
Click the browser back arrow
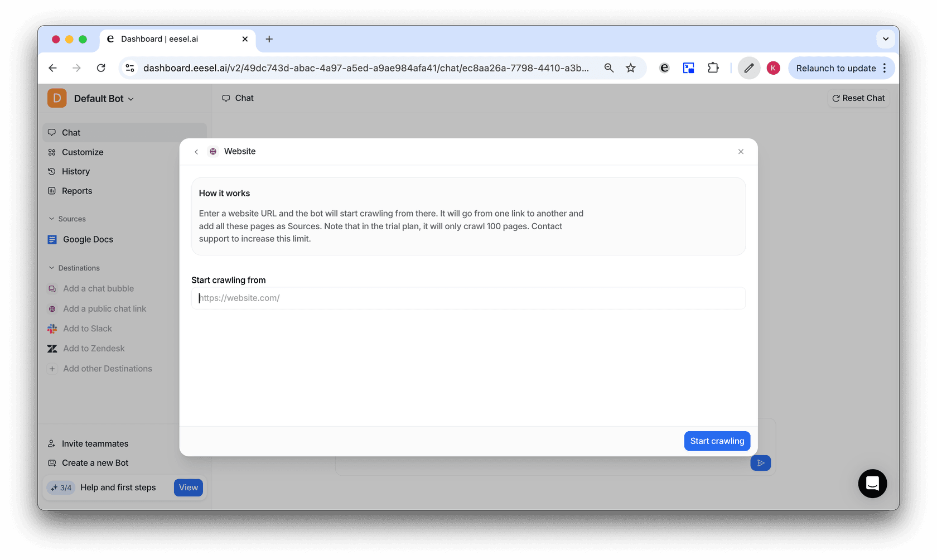click(x=52, y=68)
